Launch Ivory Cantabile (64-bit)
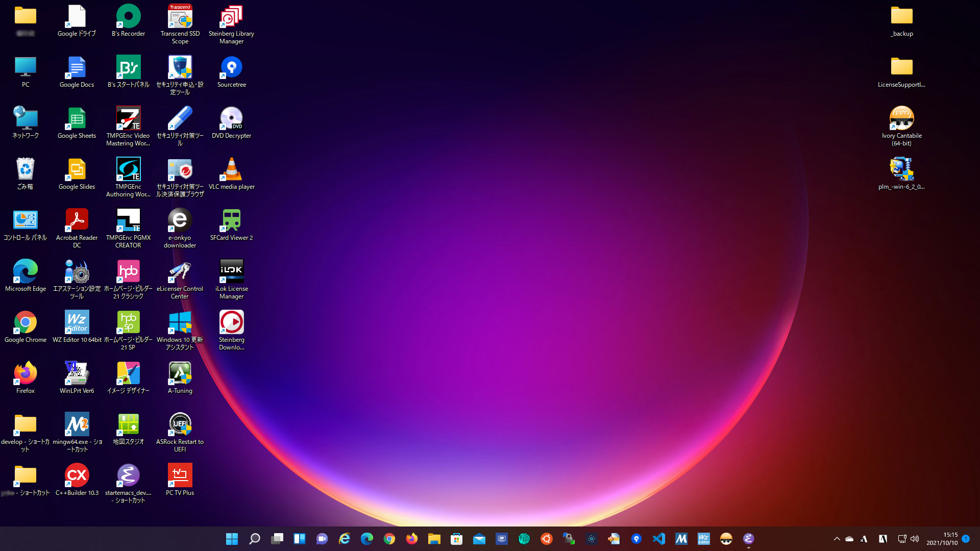The height and width of the screenshot is (551, 980). coord(901,127)
